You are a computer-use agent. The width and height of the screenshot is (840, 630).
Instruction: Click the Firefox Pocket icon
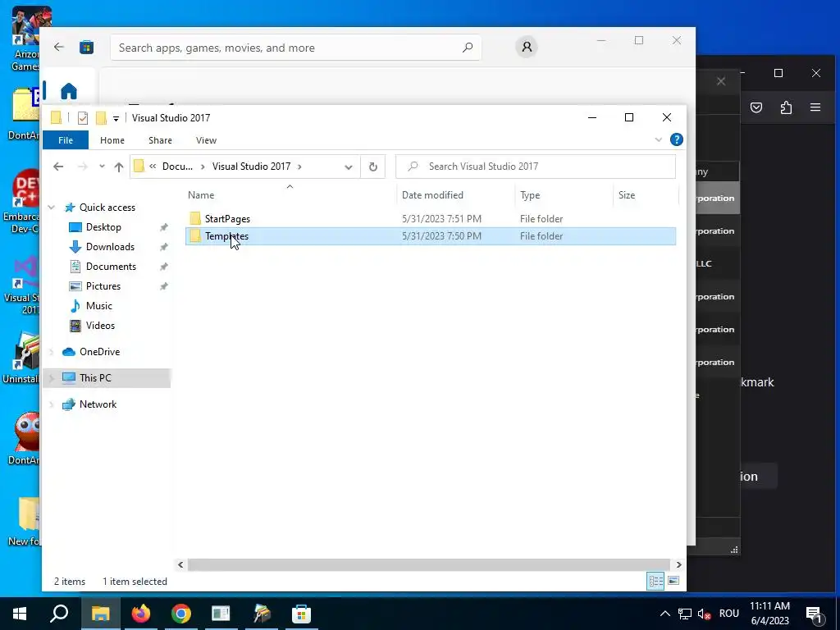click(756, 107)
